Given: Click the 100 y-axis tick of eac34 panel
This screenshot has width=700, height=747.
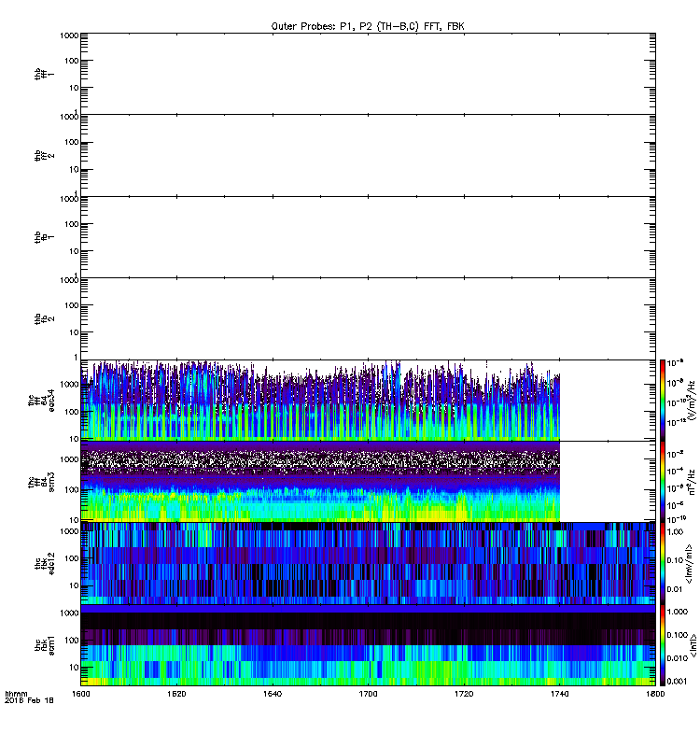Looking at the screenshot, I should [x=73, y=412].
